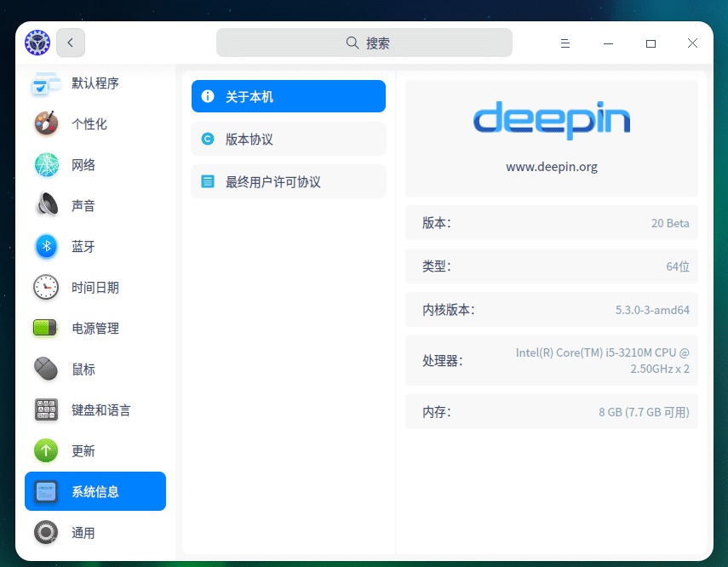Select the 键盘和语言 sidebar label
The width and height of the screenshot is (728, 567).
(101, 410)
